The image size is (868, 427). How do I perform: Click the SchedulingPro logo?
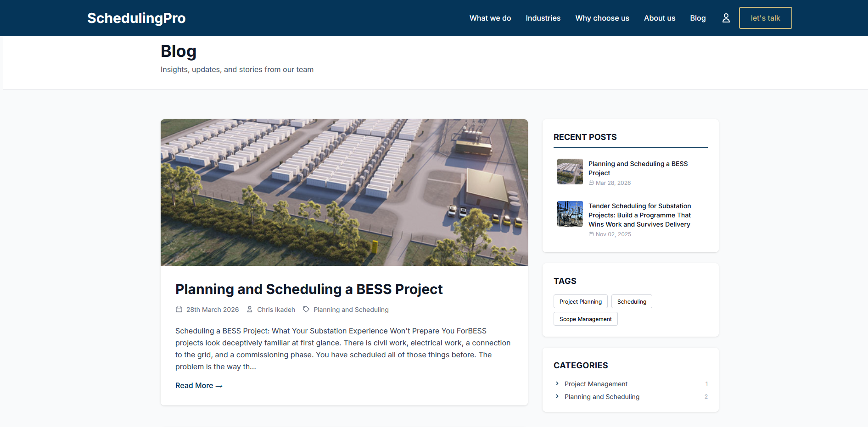click(x=136, y=18)
